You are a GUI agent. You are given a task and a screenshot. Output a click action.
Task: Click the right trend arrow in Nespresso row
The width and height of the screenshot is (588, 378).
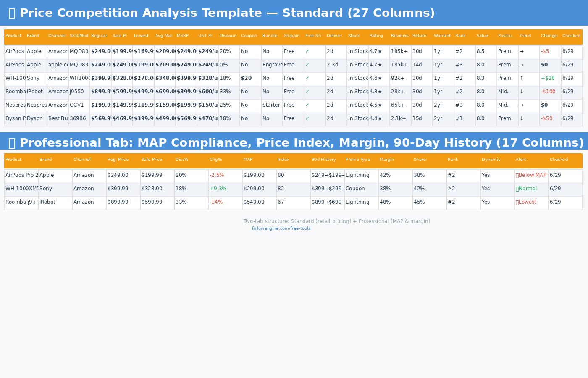[x=522, y=105]
